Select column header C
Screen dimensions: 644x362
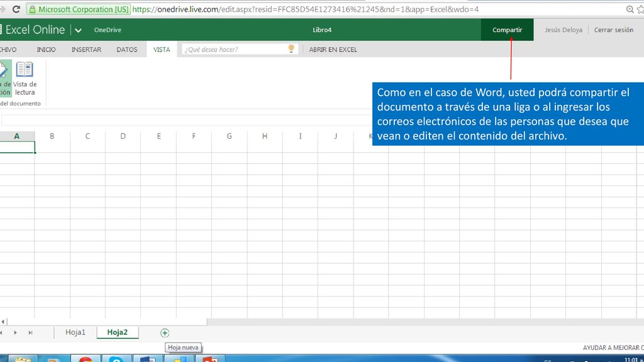(x=87, y=136)
